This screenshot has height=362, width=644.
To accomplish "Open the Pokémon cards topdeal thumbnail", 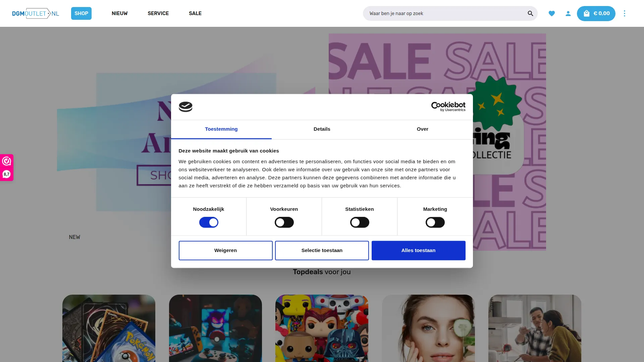I will click(x=109, y=328).
